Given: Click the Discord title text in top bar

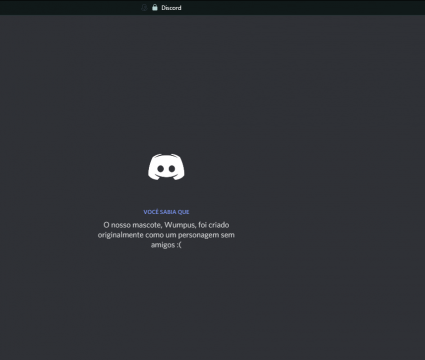Looking at the screenshot, I should (x=171, y=8).
